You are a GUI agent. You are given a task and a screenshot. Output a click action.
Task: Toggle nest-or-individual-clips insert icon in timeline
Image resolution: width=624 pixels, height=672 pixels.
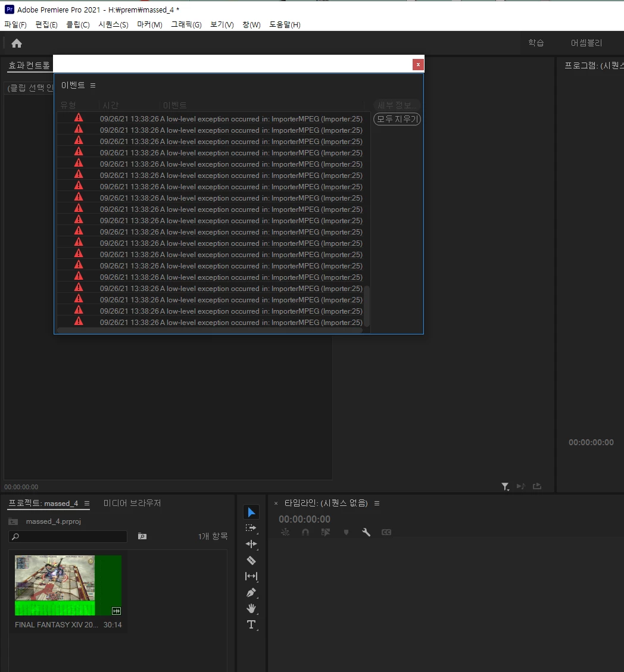tap(285, 532)
